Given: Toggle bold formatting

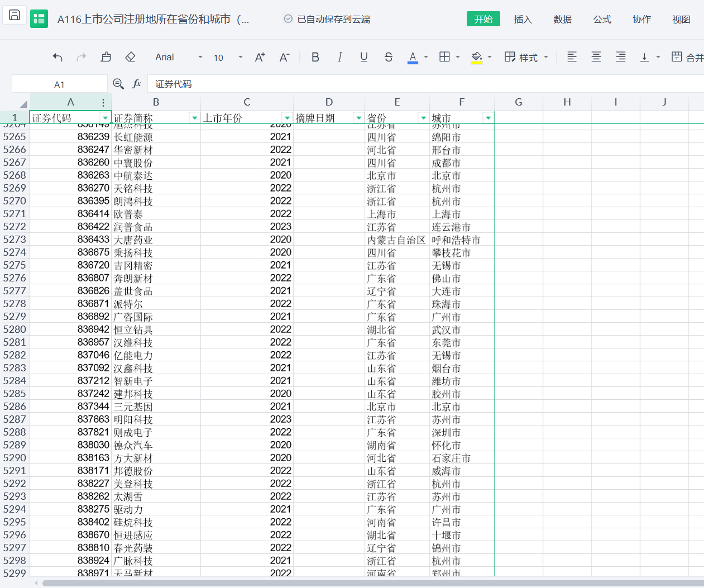Looking at the screenshot, I should pos(315,57).
